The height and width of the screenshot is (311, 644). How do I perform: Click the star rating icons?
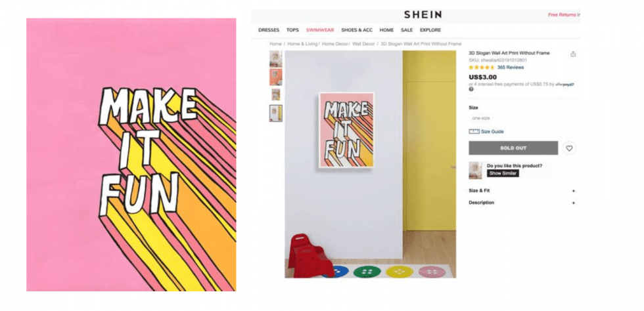[482, 68]
